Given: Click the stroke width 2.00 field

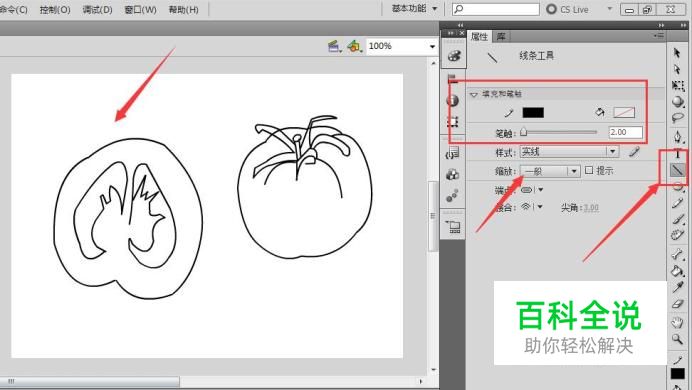Looking at the screenshot, I should 625,132.
